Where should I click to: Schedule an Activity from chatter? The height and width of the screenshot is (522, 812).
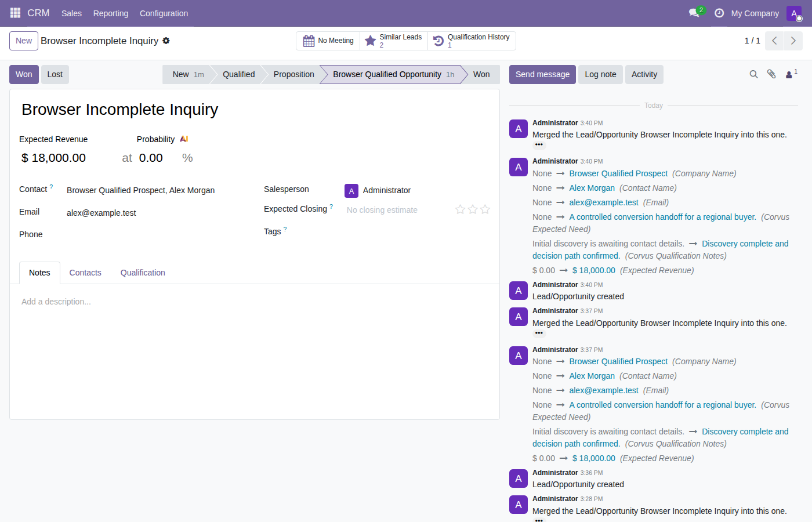tap(644, 74)
